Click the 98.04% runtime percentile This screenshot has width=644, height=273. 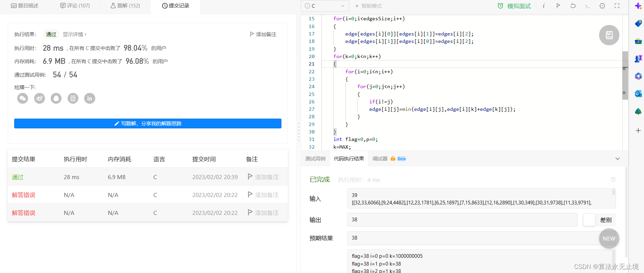[135, 48]
